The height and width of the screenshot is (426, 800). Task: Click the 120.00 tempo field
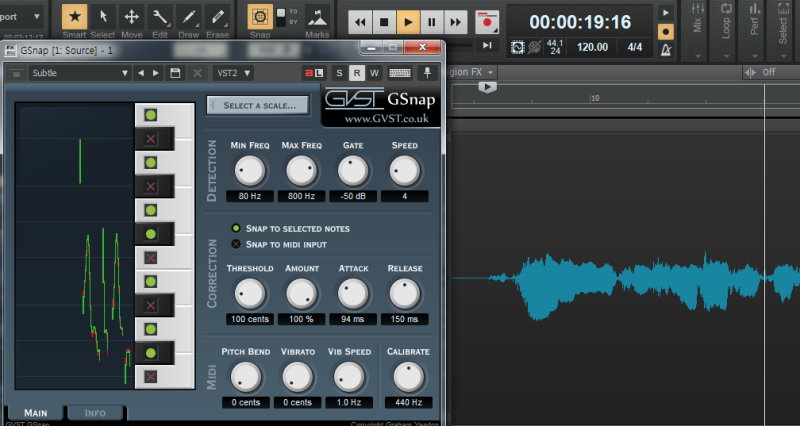pos(592,47)
